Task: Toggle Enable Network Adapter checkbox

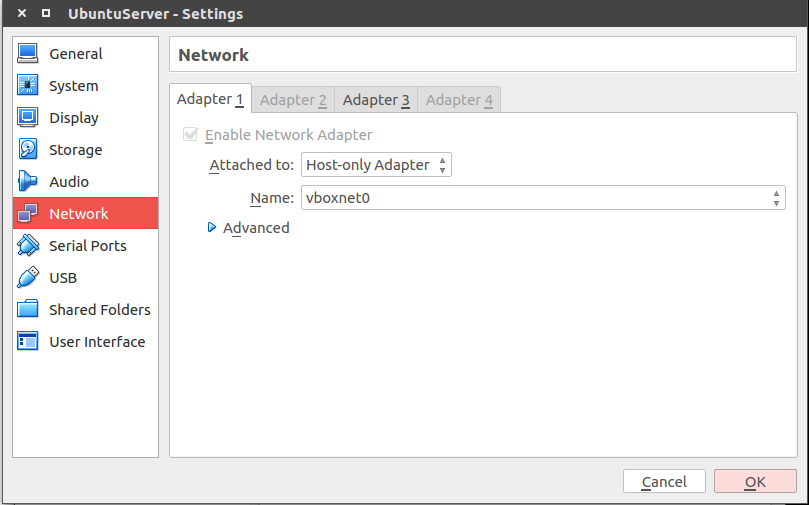Action: click(190, 135)
